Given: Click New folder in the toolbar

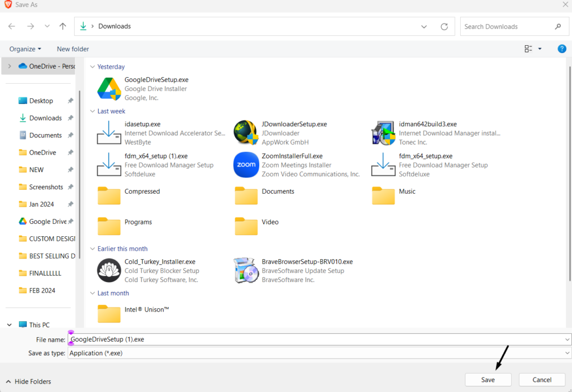Looking at the screenshot, I should (73, 49).
